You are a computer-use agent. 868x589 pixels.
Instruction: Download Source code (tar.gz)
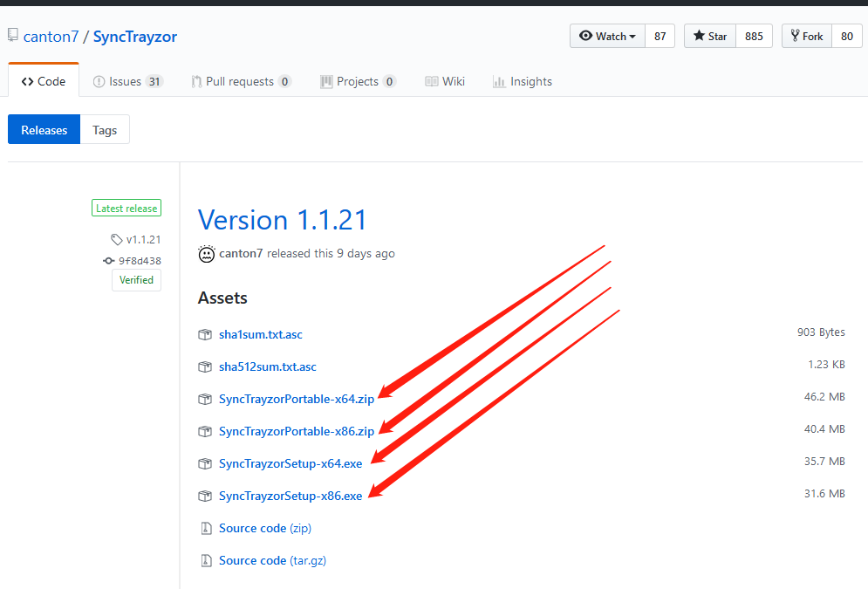[x=272, y=560]
